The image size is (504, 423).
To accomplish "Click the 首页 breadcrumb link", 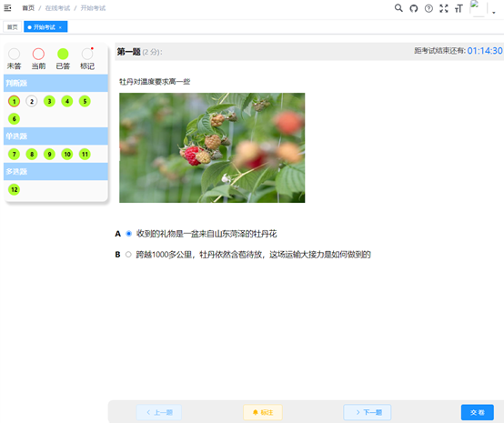I will tap(28, 8).
